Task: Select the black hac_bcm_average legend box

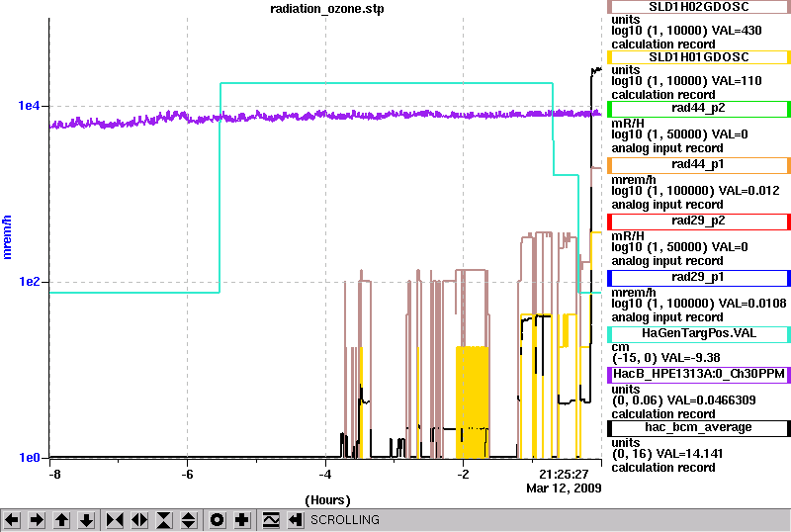Action: click(x=699, y=428)
